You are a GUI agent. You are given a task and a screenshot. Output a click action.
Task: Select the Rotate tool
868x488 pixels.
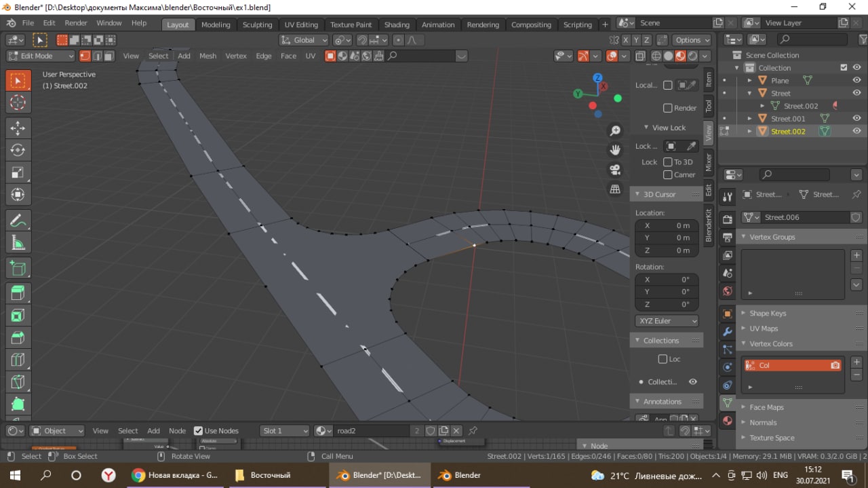coord(18,151)
